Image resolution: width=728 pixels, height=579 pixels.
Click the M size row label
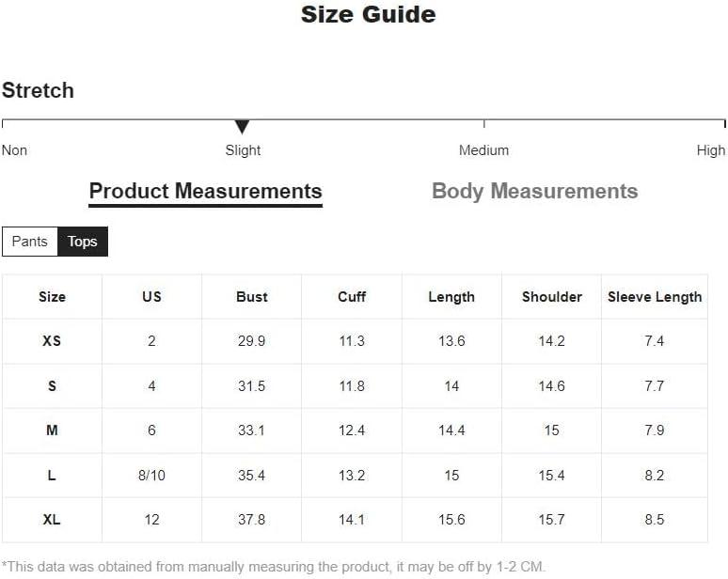52,430
